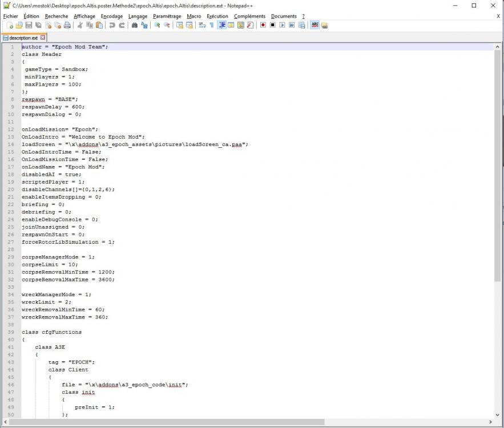504x428 pixels.
Task: Click the horizontal scrollbar at bottom
Action: coord(171,422)
